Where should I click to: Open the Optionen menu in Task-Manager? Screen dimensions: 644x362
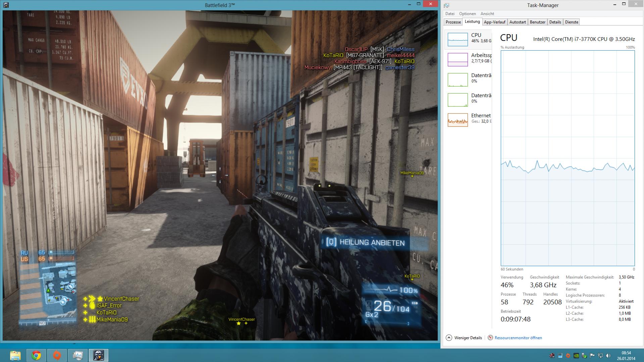[467, 14]
